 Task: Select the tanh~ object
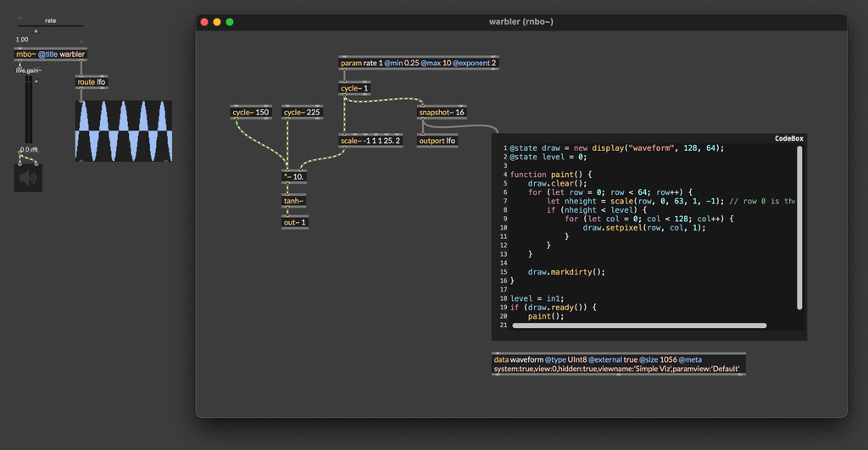[294, 201]
